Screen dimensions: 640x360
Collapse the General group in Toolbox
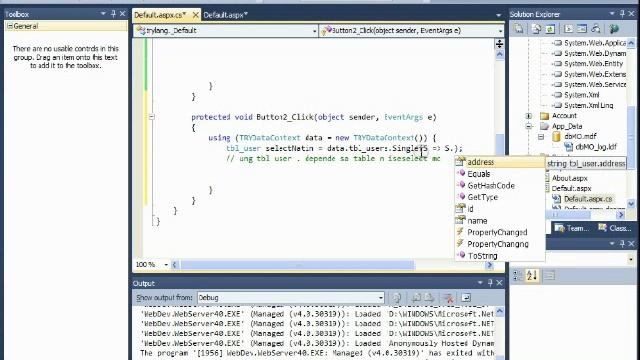tap(9, 26)
